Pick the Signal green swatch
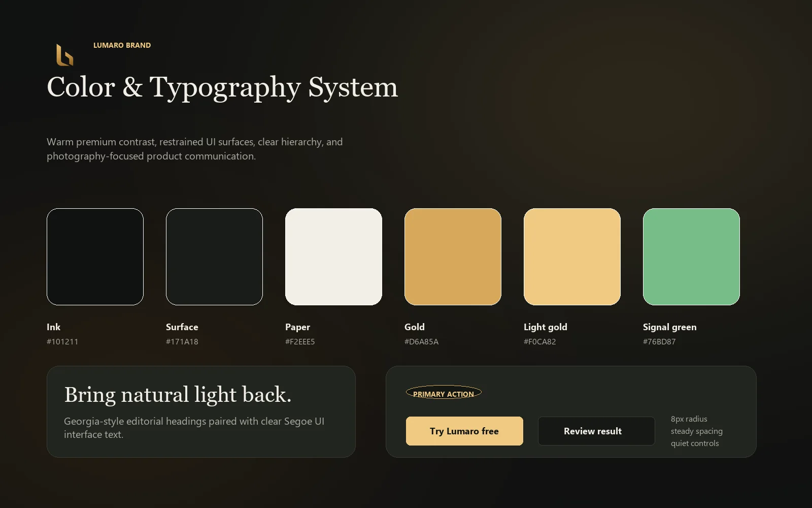The width and height of the screenshot is (812, 508). point(691,257)
